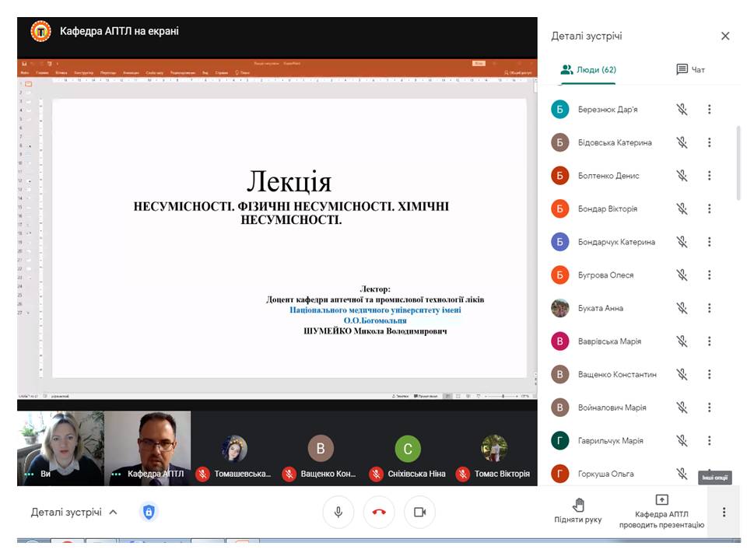This screenshot has width=747, height=560.
Task: Mute Войналович Марія microphone icon
Action: point(682,407)
